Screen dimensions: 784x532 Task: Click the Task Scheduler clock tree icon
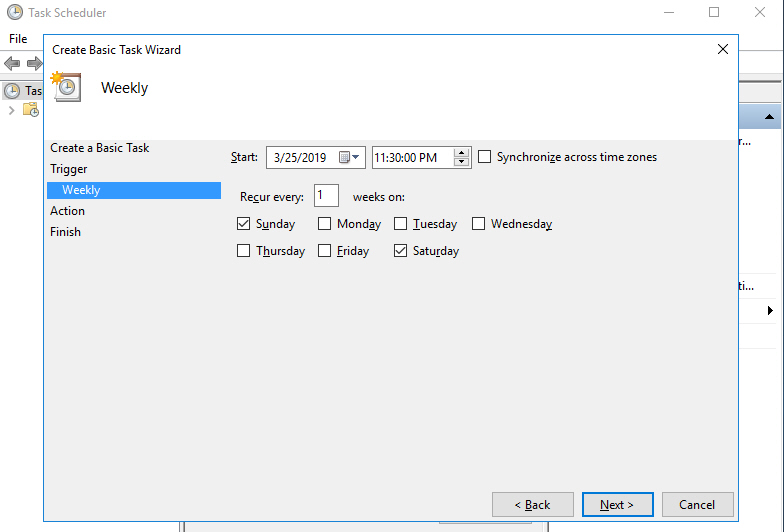[12, 90]
